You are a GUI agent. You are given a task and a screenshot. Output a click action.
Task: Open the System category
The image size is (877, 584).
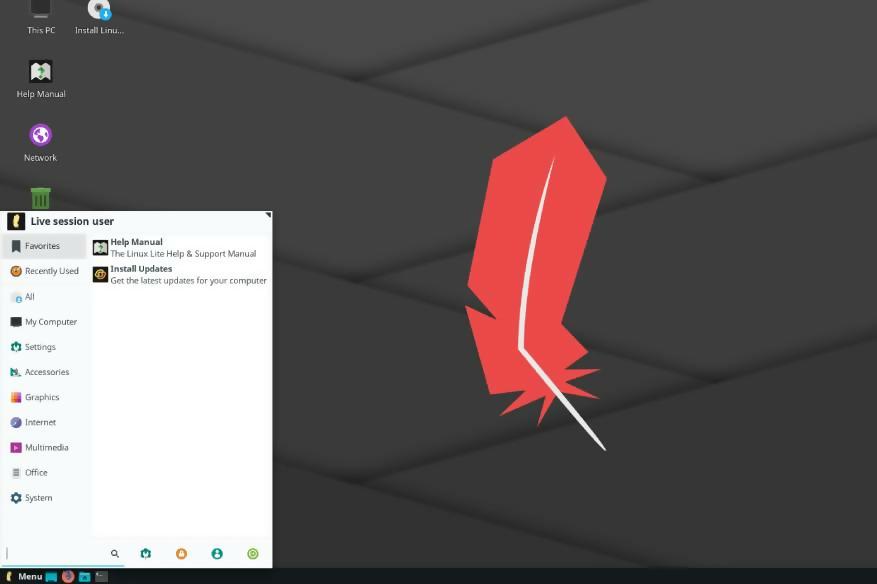[x=44, y=498]
